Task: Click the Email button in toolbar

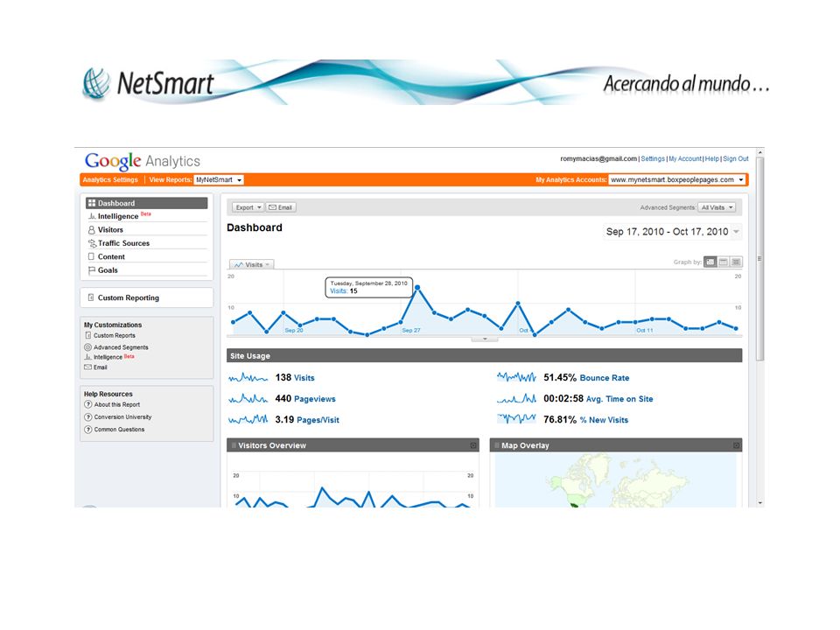Action: click(281, 207)
